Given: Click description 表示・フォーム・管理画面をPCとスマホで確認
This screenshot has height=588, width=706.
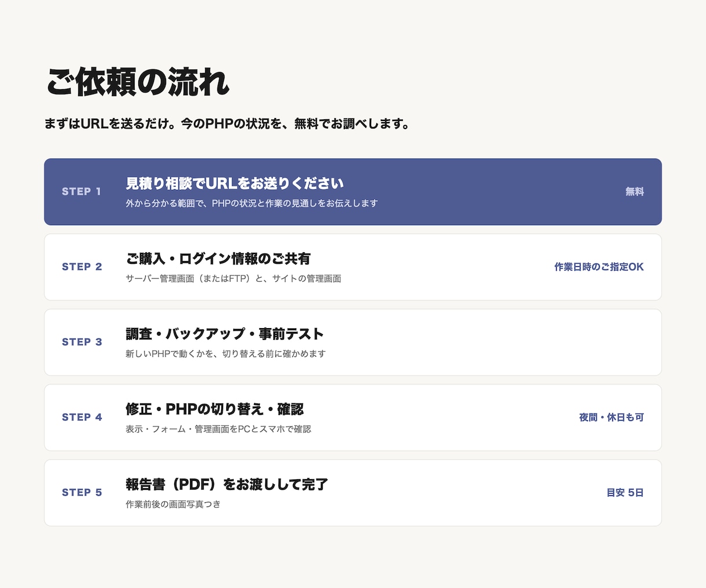Looking at the screenshot, I should coord(218,429).
